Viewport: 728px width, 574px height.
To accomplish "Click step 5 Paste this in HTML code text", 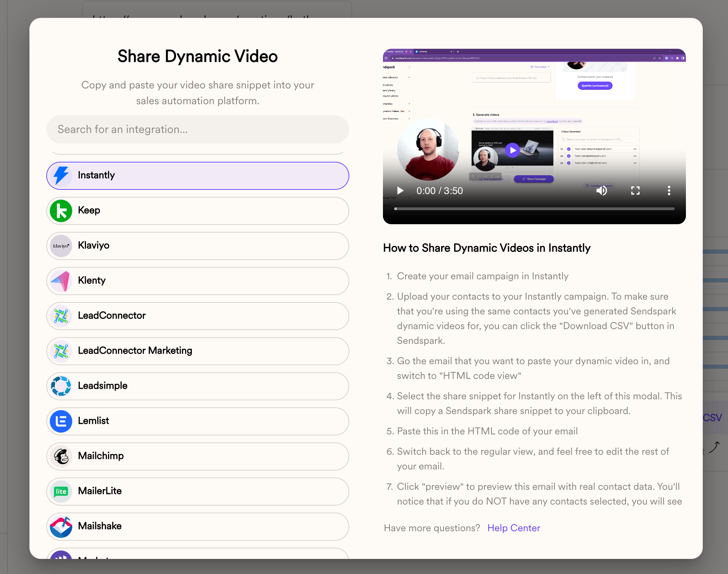I will pyautogui.click(x=487, y=431).
